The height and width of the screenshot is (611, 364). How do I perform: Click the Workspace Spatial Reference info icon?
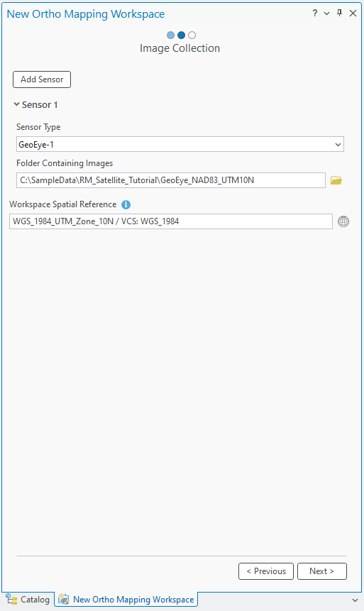[126, 204]
